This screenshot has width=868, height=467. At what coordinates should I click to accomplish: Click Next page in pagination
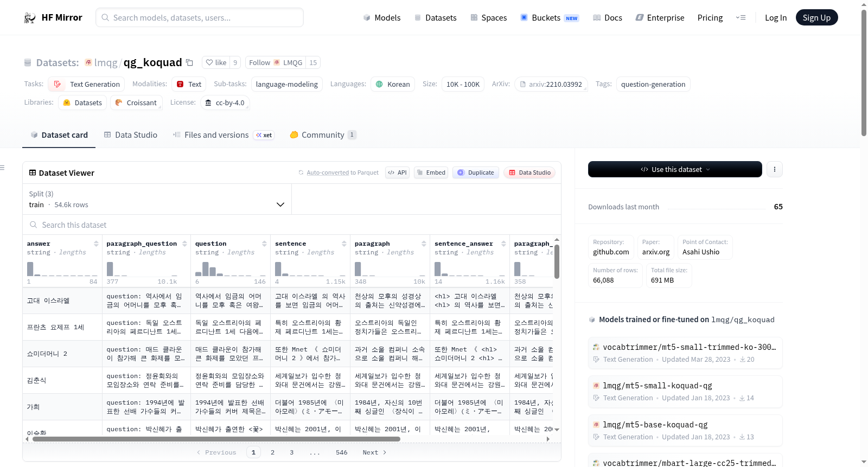[x=374, y=452]
